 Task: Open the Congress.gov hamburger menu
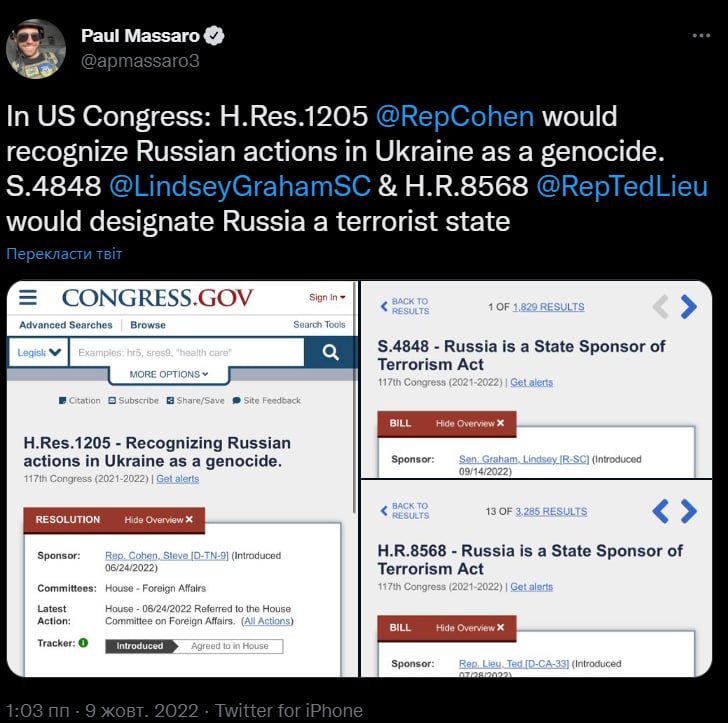[28, 297]
